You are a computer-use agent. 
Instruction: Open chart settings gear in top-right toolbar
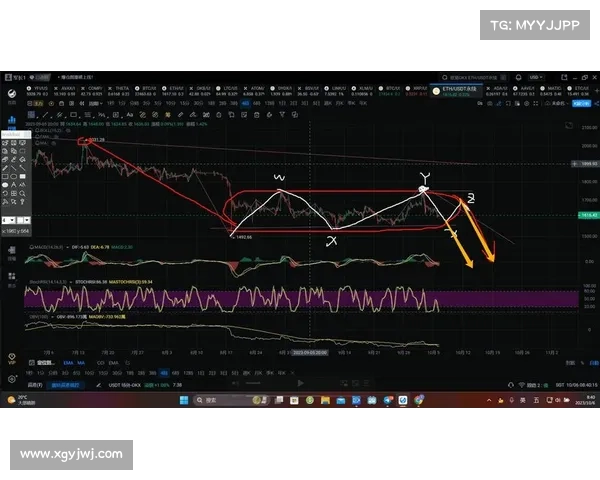coord(527,104)
